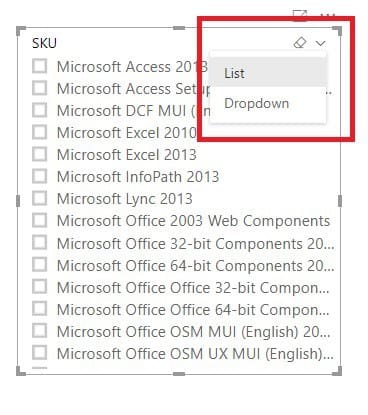
Task: Click the right-middle resize handle
Action: (340, 201)
